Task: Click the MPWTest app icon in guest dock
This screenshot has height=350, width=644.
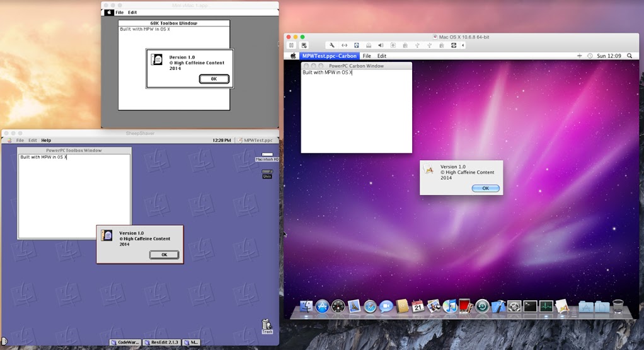Action: pyautogui.click(x=562, y=306)
